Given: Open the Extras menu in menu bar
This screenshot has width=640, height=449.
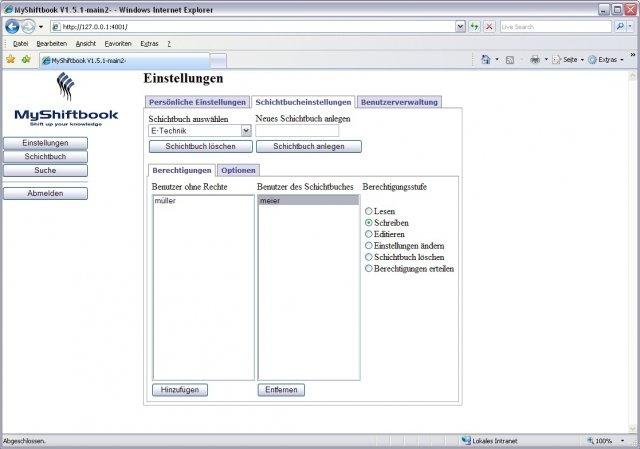Looking at the screenshot, I should [x=149, y=44].
